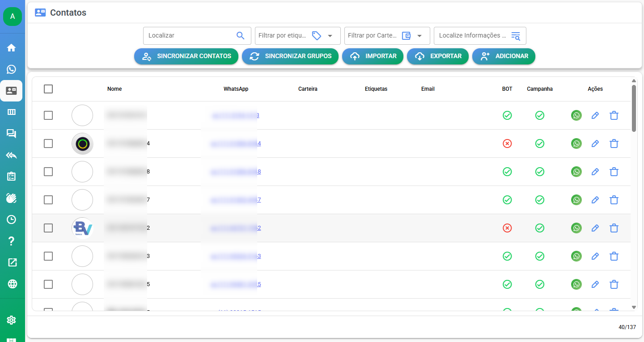Select all contacts with the header checkbox
This screenshot has width=644, height=342.
48,89
